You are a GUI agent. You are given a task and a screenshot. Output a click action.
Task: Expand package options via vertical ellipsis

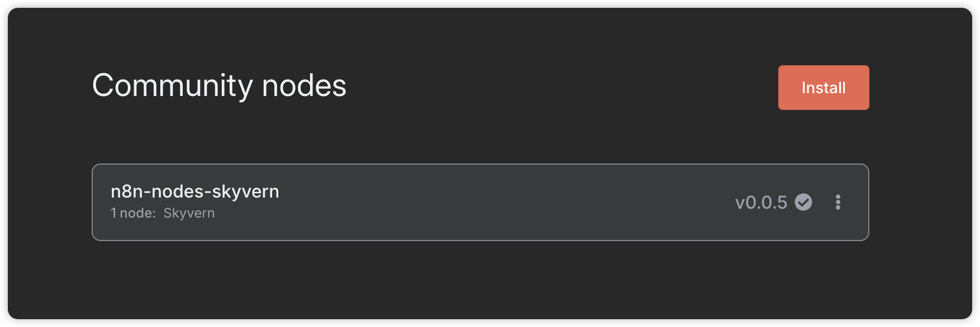838,202
